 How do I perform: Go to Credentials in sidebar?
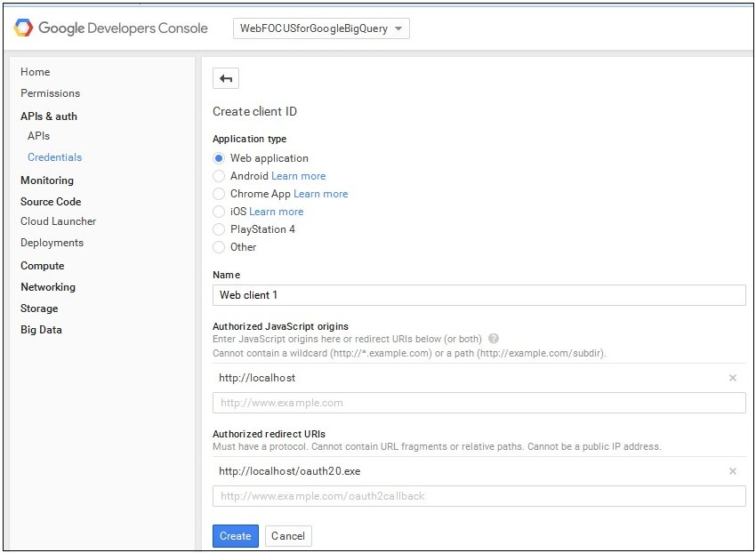click(x=54, y=157)
